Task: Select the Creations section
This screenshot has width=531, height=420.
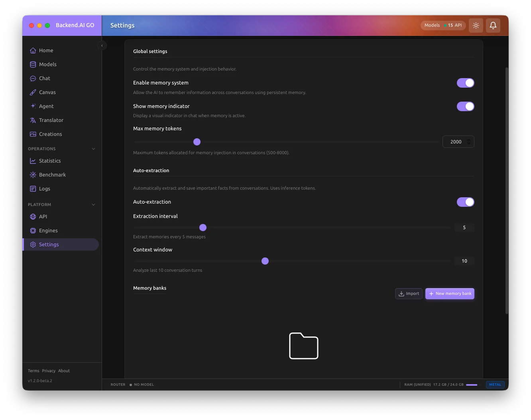Action: pyautogui.click(x=50, y=134)
